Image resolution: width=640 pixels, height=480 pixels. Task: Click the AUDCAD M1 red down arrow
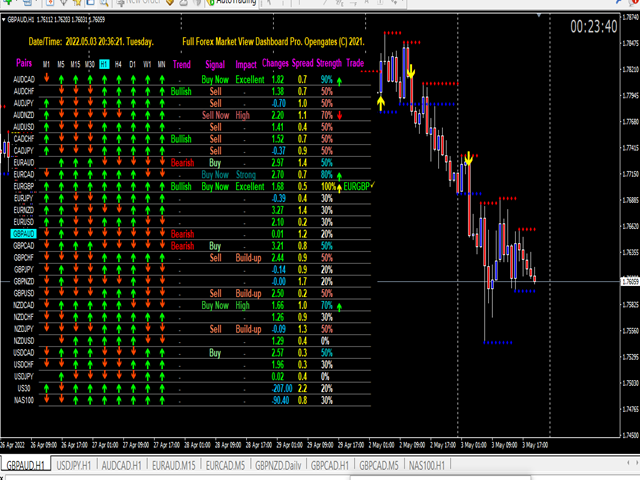click(x=46, y=79)
